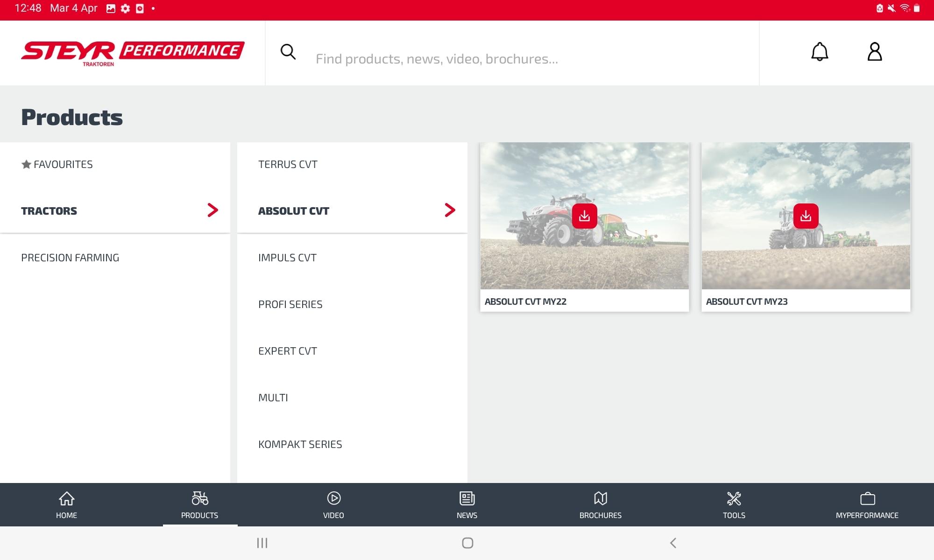Screen dimensions: 934x560
Task: Open the IMPULS CVT series
Action: point(352,258)
